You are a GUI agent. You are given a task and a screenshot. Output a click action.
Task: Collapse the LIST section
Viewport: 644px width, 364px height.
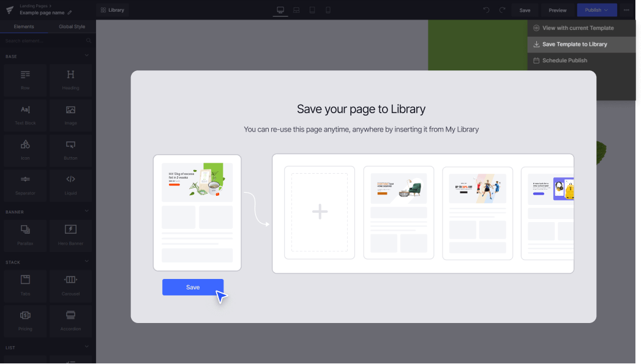(87, 347)
